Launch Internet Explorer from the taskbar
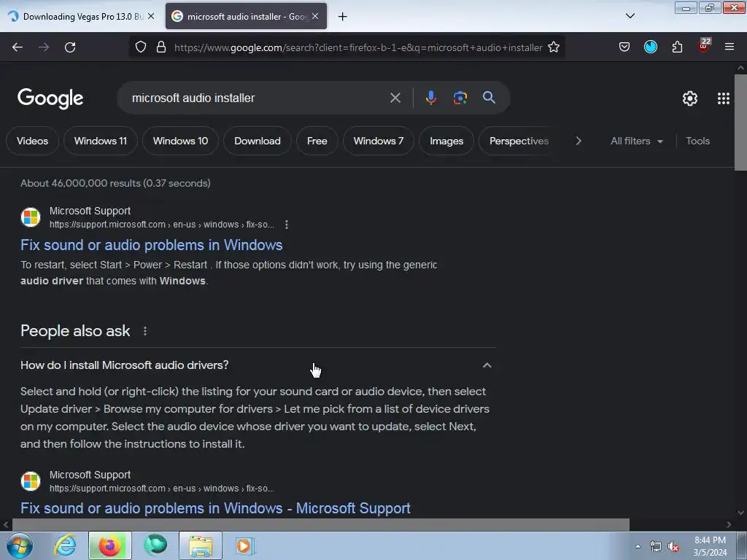 [x=65, y=545]
